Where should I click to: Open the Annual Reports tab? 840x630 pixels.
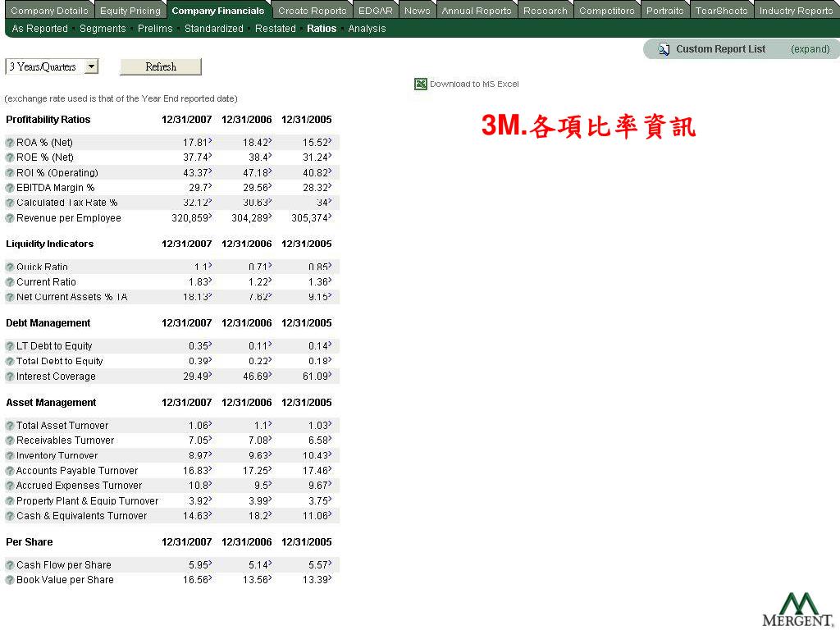(477, 11)
